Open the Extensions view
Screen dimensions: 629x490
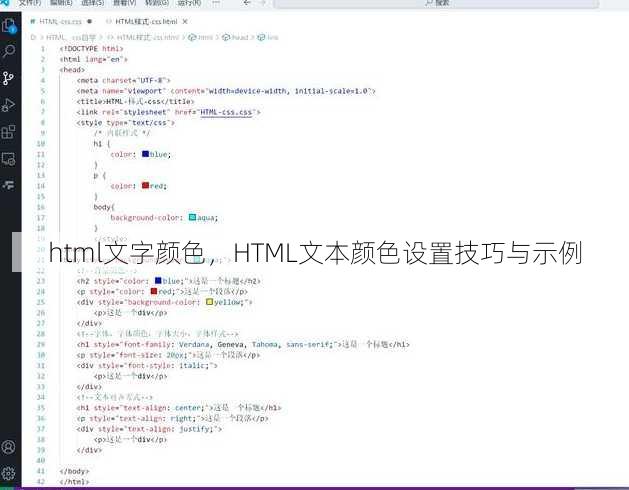pyautogui.click(x=8, y=132)
